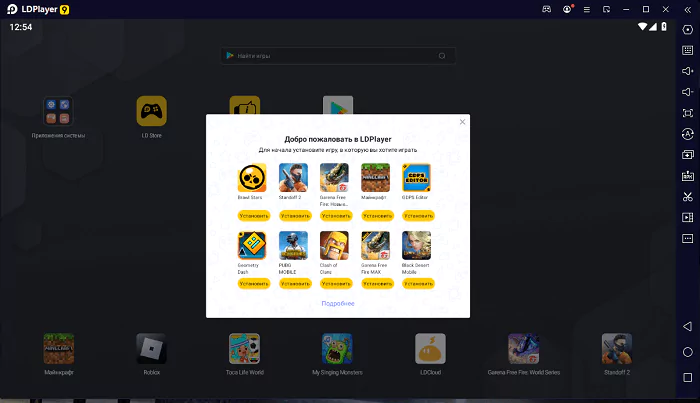
Task: Open keyboard mapping in the sidebar
Action: (x=688, y=50)
